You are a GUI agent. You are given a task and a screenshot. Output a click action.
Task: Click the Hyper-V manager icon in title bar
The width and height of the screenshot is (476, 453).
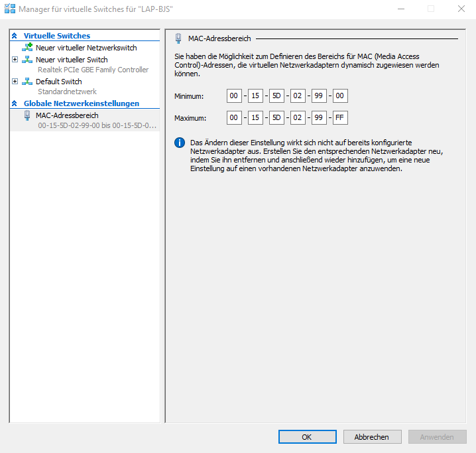coord(10,9)
